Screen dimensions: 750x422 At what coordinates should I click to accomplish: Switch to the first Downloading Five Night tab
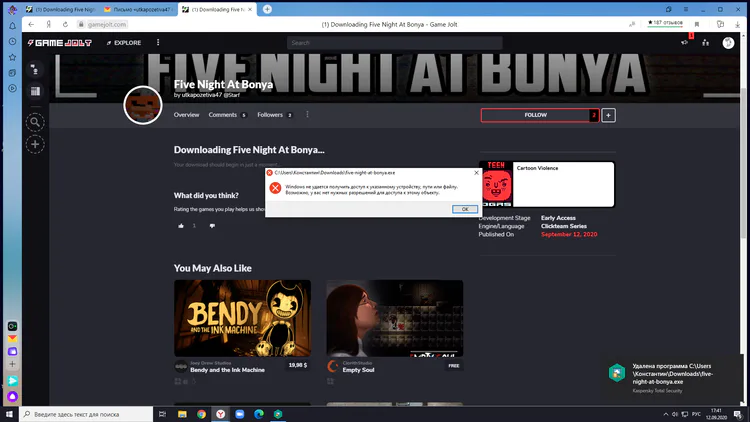[x=61, y=10]
